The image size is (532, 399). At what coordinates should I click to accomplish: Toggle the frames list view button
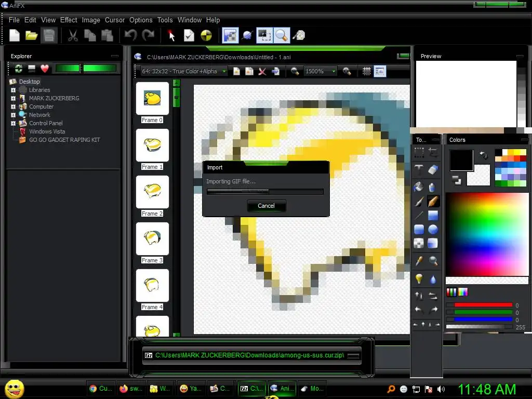pyautogui.click(x=380, y=71)
